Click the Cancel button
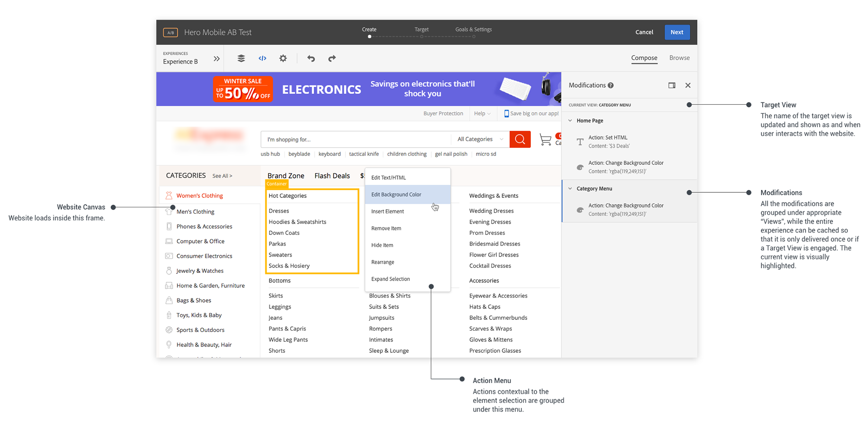Screen dimensions: 868x421 (x=644, y=32)
